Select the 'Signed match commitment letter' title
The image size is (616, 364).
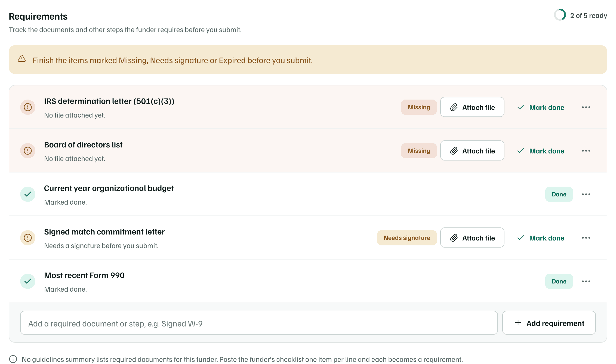click(x=104, y=232)
